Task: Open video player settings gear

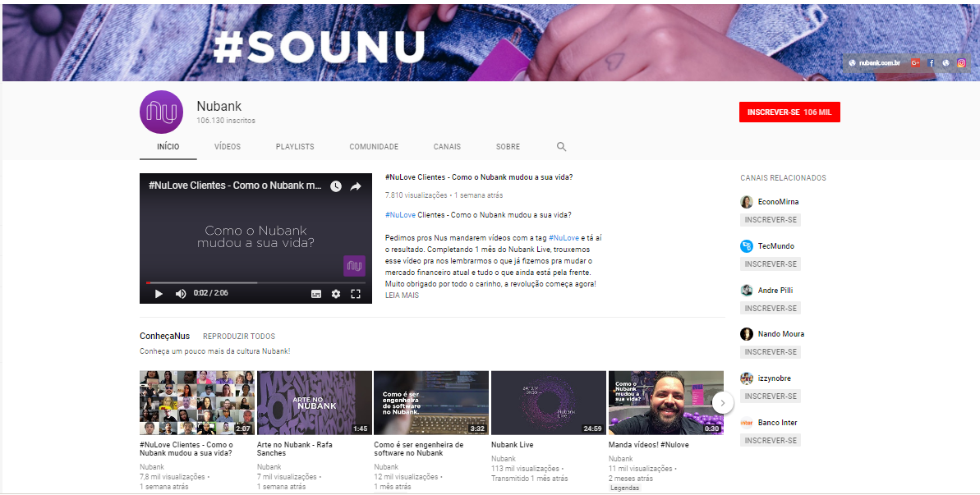Action: [336, 293]
